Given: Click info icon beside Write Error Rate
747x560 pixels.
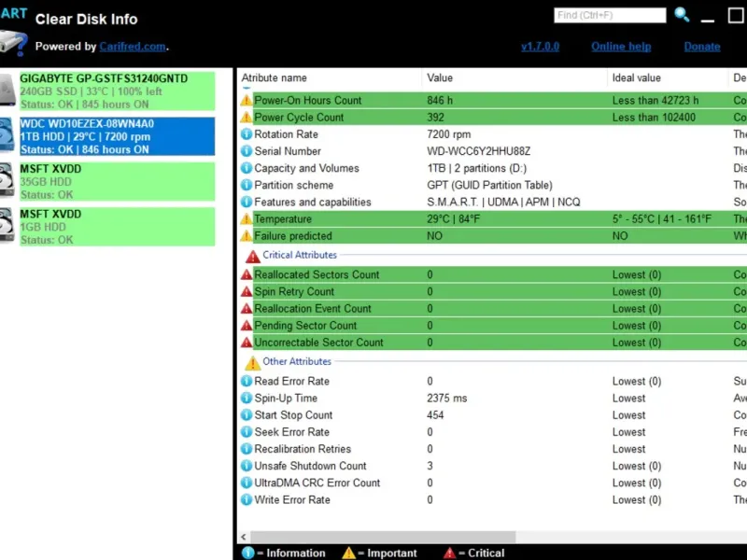Looking at the screenshot, I should coord(247,499).
